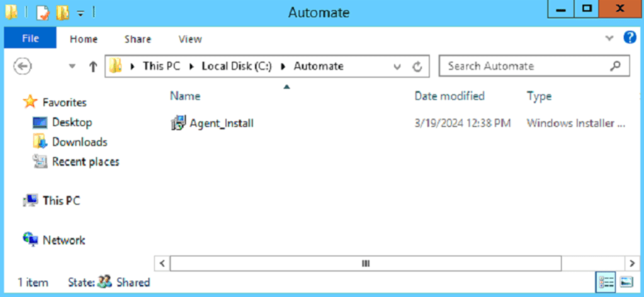Click Properties icon in quick access toolbar
The height and width of the screenshot is (297, 644).
click(x=42, y=12)
